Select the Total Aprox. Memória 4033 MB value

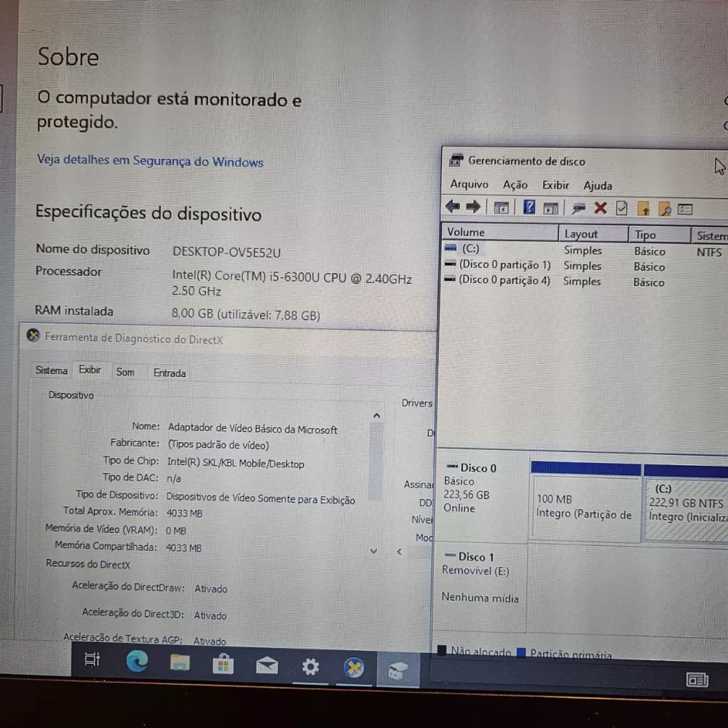[x=184, y=513]
